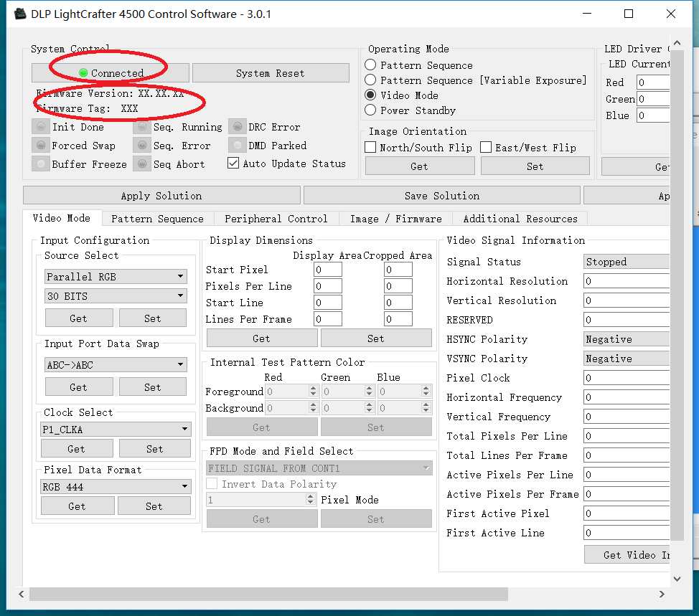Click the Display Area Lines Per Frame field
Image resolution: width=699 pixels, height=616 pixels.
pyautogui.click(x=328, y=319)
